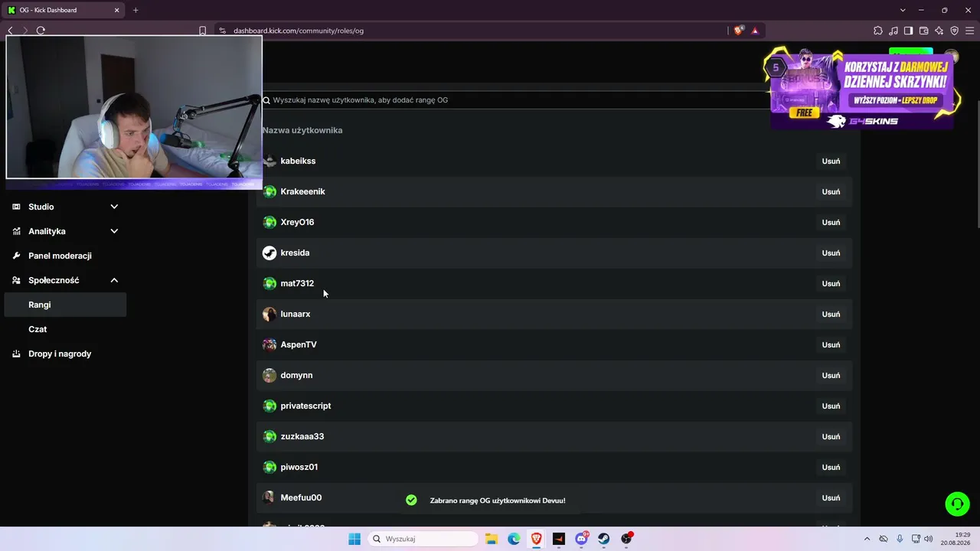Open volume control in system tray
This screenshot has height=551, width=980.
(929, 539)
